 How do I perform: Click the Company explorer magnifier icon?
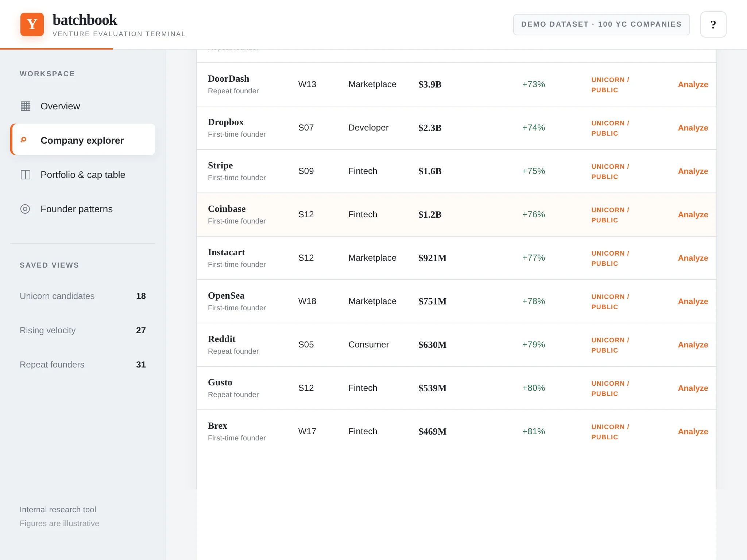(24, 140)
